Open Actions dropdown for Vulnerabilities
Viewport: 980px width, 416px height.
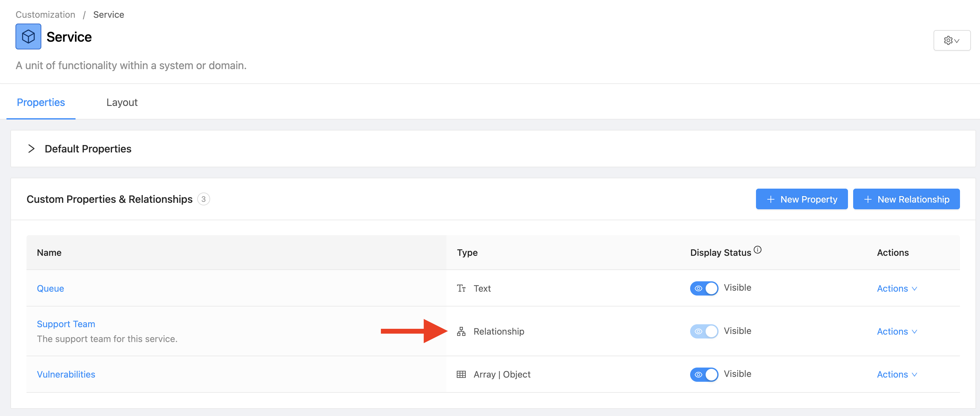(897, 374)
